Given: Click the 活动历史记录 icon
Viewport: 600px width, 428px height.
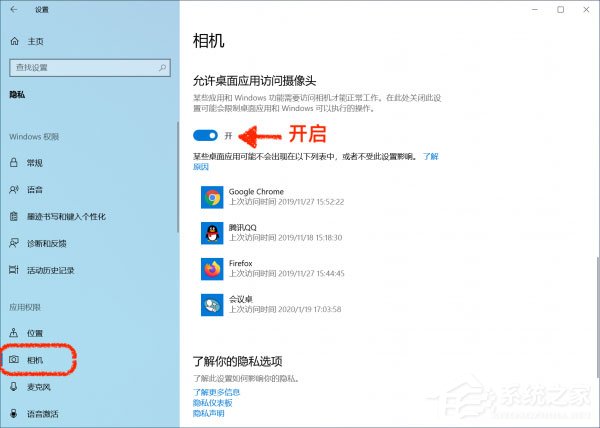Looking at the screenshot, I should [x=14, y=270].
